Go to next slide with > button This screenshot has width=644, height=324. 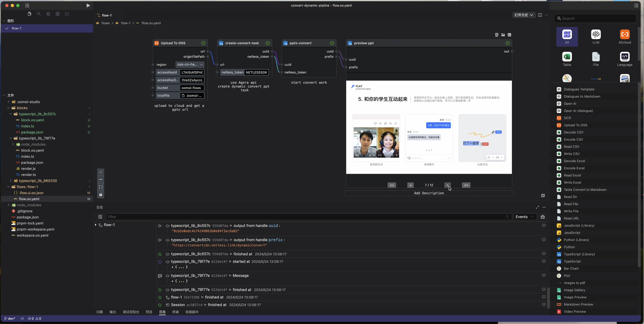(x=448, y=185)
